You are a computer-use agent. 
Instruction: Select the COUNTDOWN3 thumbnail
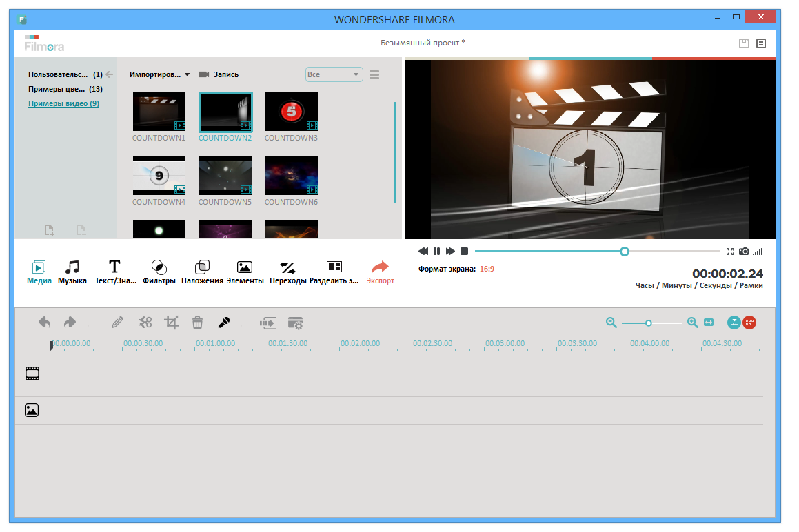click(292, 111)
